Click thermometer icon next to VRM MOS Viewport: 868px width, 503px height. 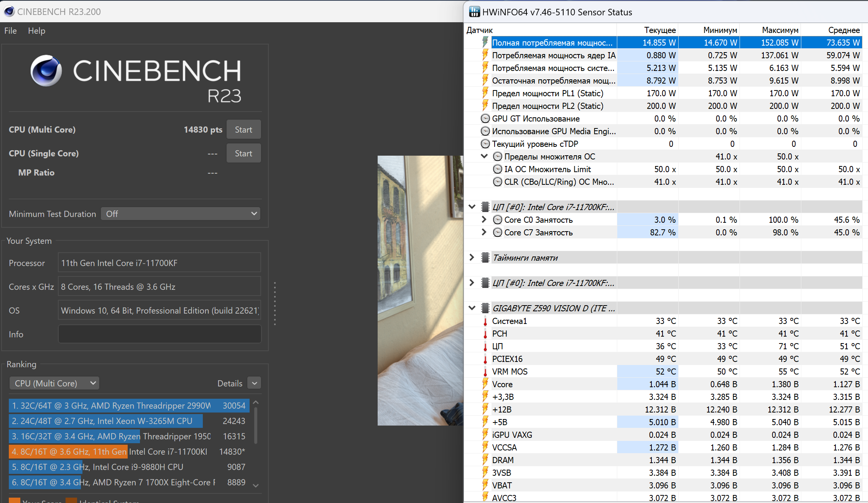click(485, 371)
